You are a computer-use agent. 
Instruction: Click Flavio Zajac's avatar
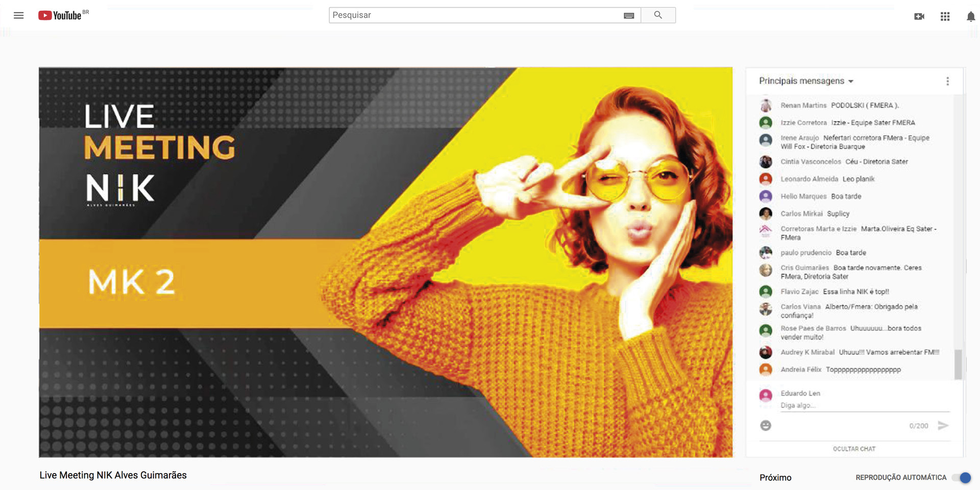coord(766,291)
